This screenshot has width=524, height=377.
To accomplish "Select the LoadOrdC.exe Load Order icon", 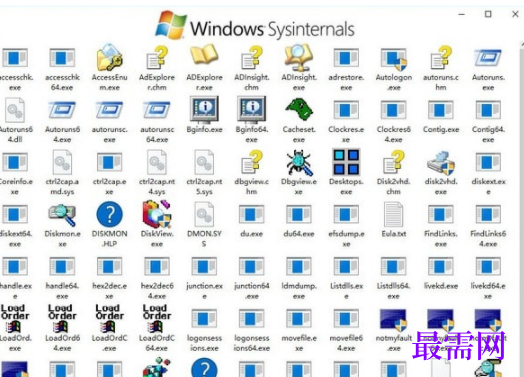I will [110, 318].
